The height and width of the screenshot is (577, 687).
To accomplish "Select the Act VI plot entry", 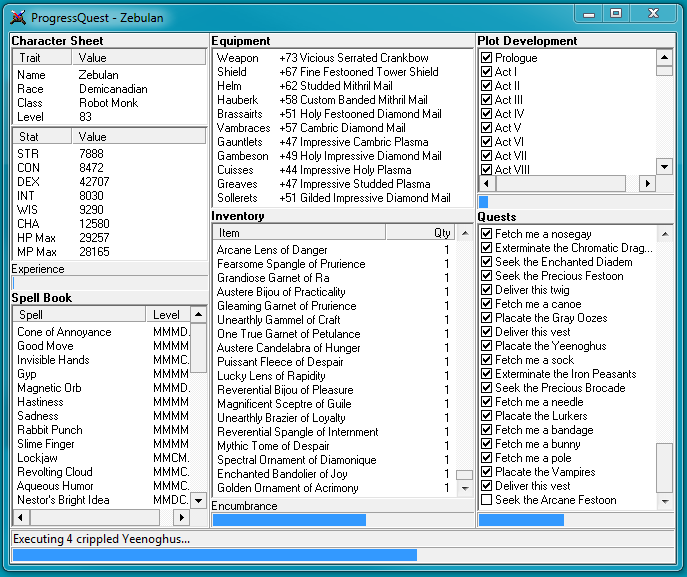I will point(509,142).
